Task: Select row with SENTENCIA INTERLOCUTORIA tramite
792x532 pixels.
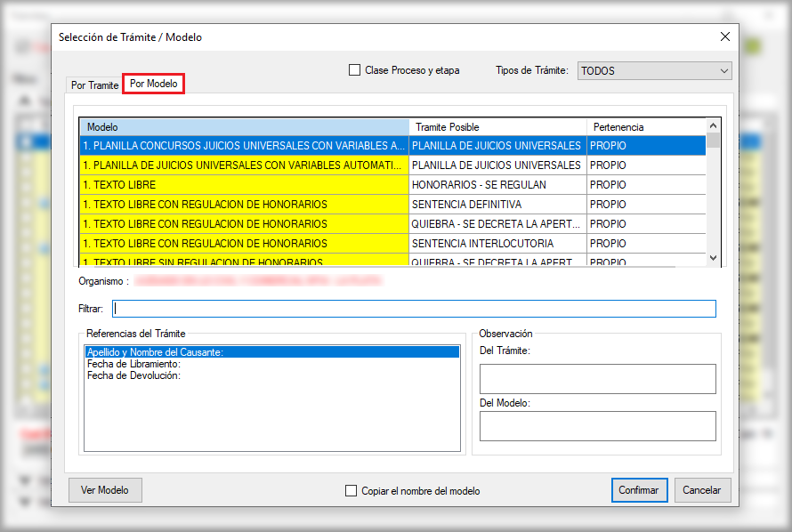Action: point(496,244)
